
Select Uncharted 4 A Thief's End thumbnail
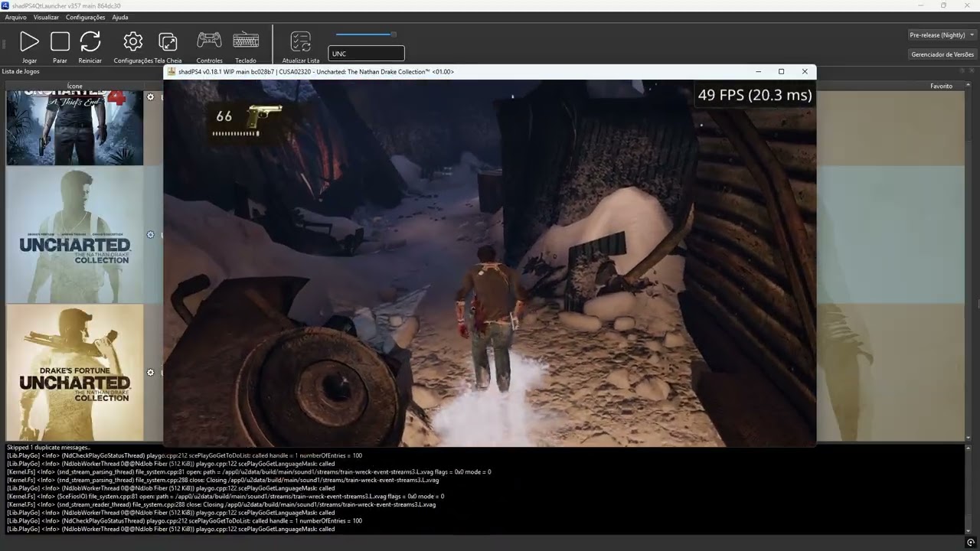click(75, 128)
